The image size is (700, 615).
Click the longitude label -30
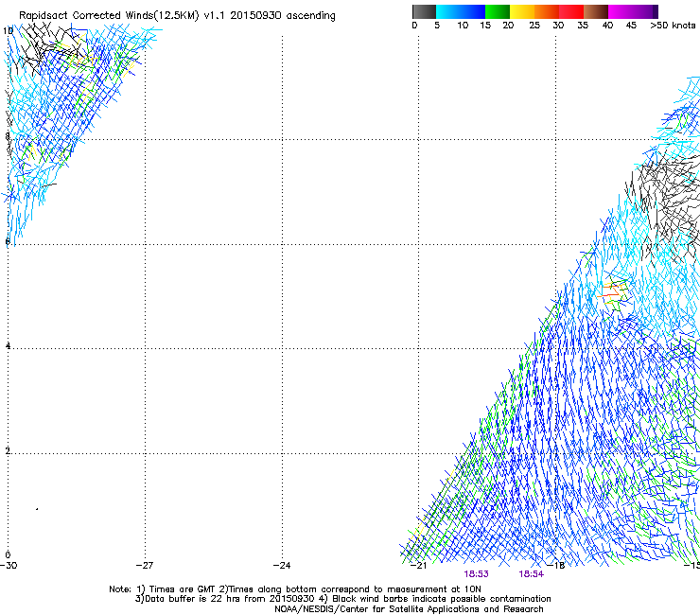pos(9,566)
